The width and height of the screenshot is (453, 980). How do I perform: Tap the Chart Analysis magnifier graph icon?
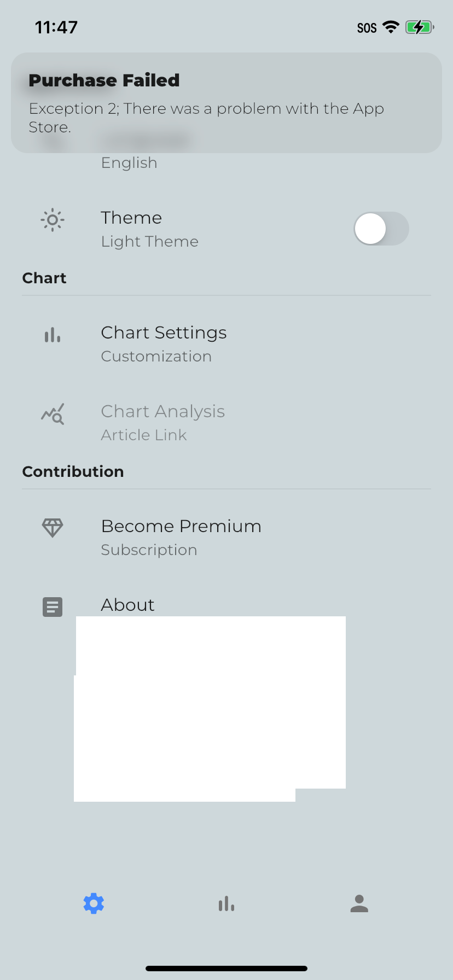tap(53, 414)
